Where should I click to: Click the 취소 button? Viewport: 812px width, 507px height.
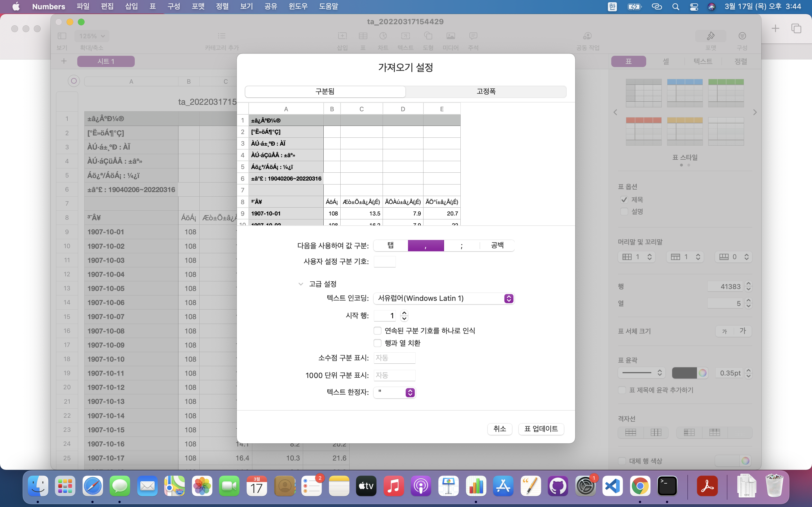point(500,429)
